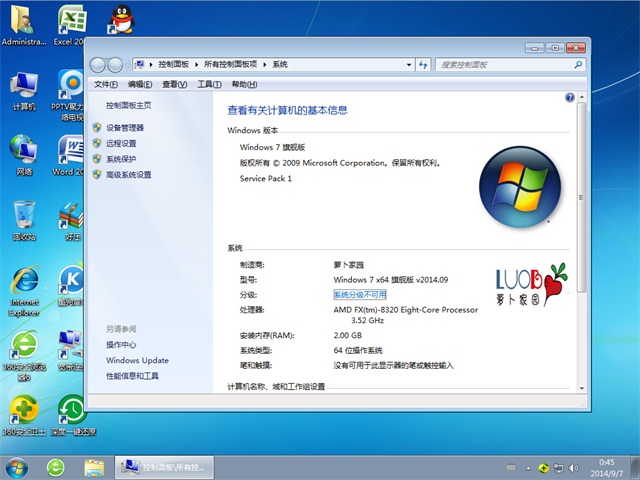Viewport: 640px width, 480px height.
Task: Open the 回收站 recycle bin icon
Action: (x=24, y=221)
